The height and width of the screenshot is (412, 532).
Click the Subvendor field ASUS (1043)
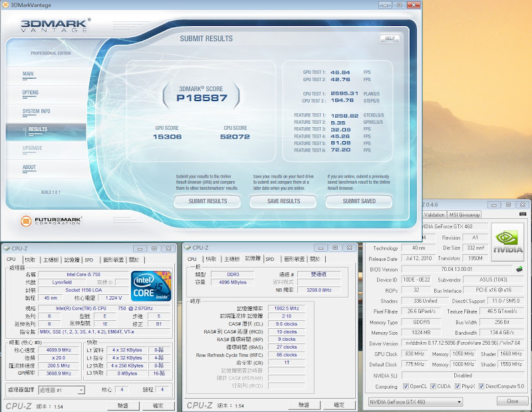coord(493,280)
